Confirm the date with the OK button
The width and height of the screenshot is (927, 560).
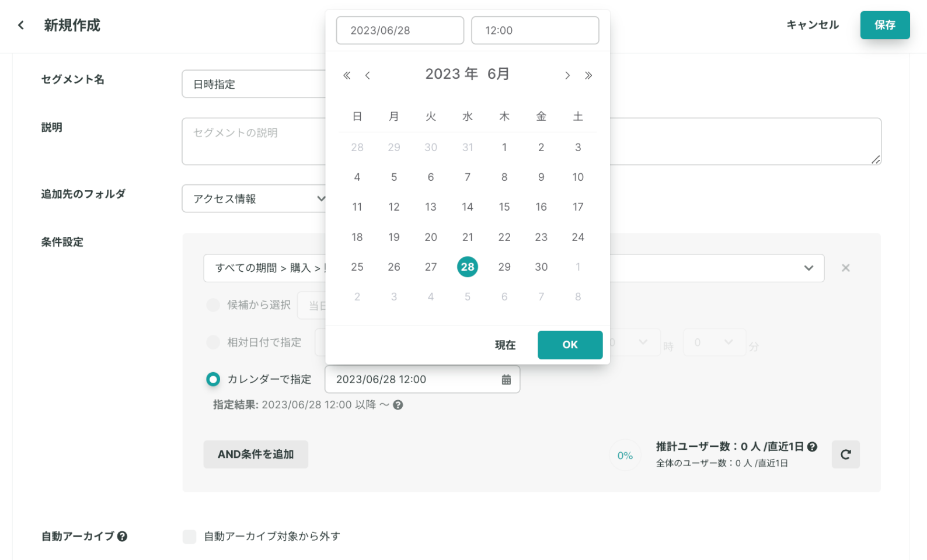(570, 345)
